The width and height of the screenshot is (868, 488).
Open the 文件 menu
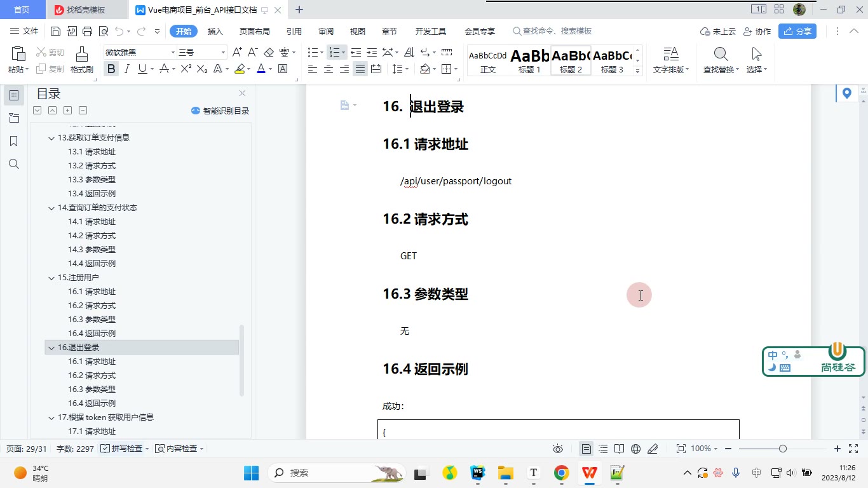(x=25, y=31)
